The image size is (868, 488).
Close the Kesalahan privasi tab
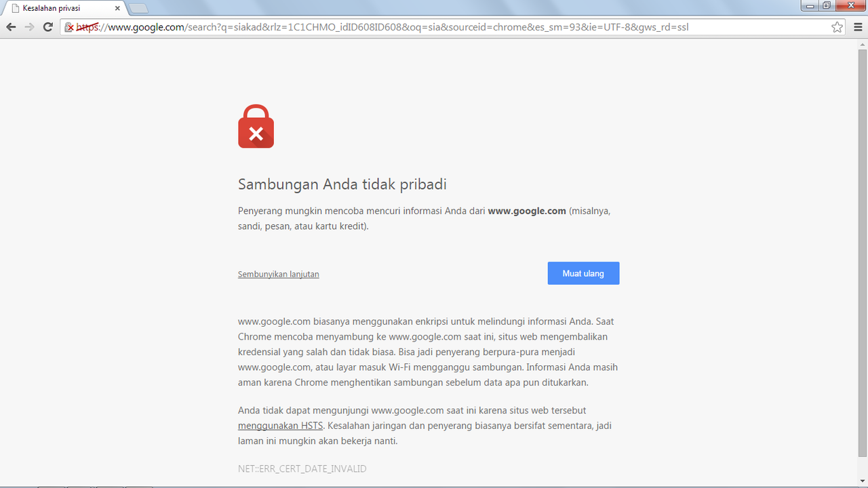(117, 9)
